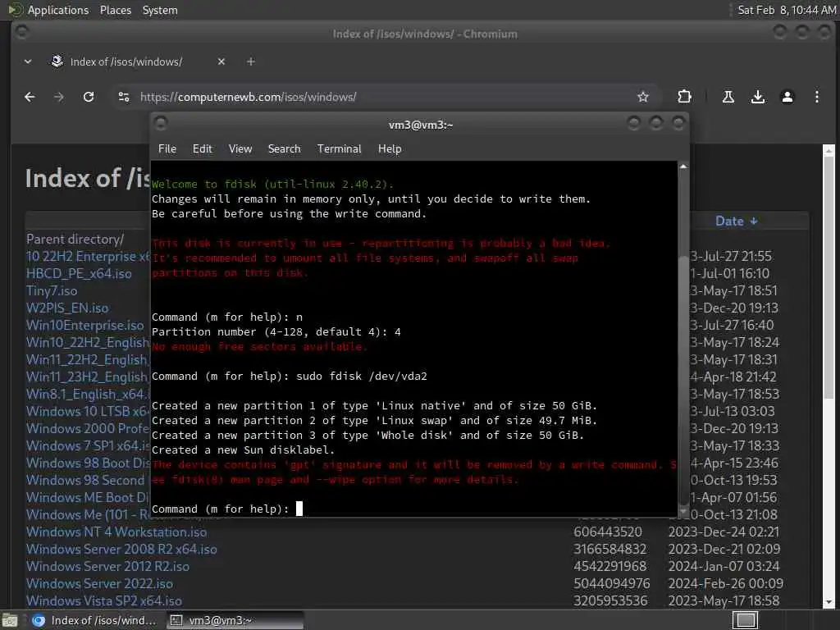Open Chromium profile icon
The width and height of the screenshot is (840, 630).
point(787,97)
